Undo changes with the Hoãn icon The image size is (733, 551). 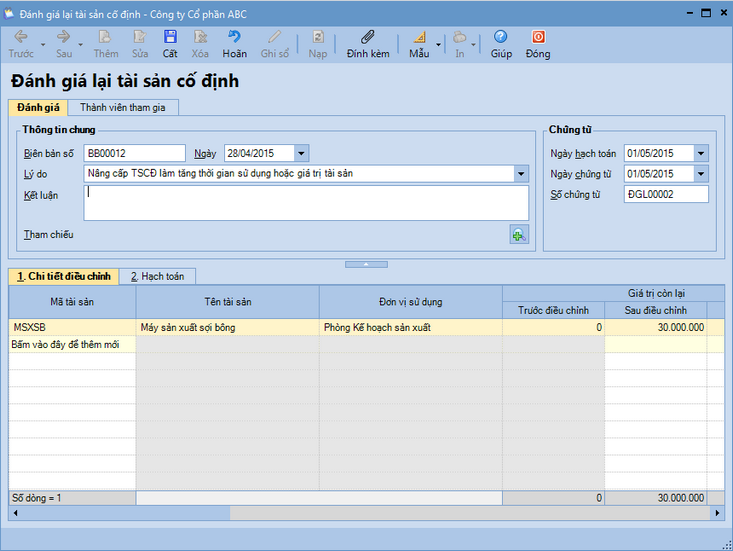(234, 37)
